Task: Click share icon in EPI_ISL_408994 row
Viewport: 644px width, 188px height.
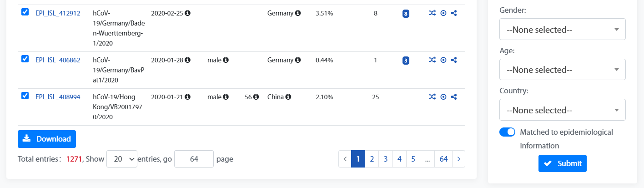Action: (454, 97)
